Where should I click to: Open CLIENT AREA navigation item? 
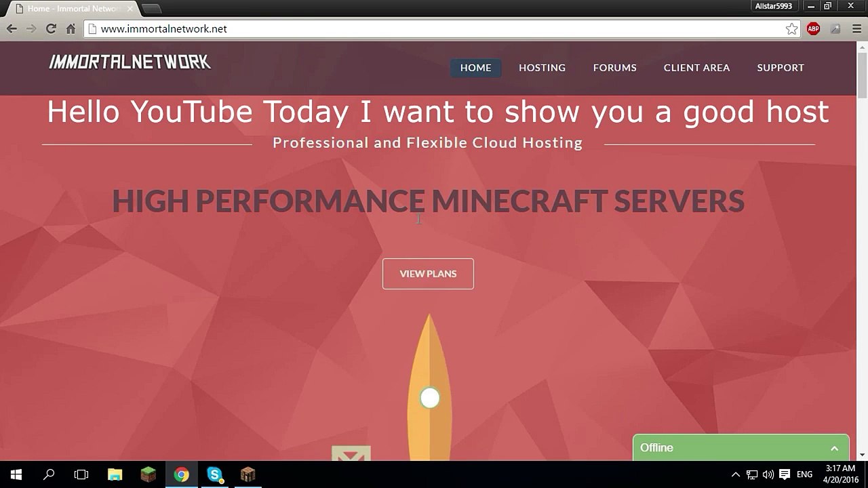(696, 68)
